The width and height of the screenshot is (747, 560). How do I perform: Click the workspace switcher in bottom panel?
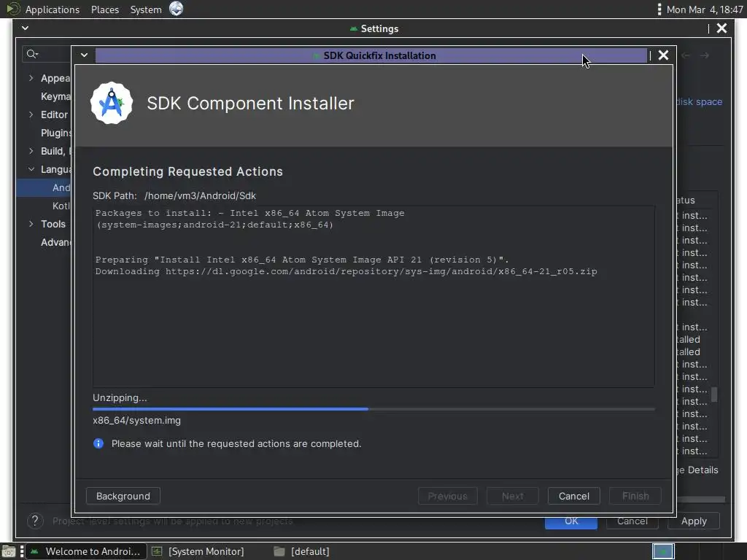[663, 551]
